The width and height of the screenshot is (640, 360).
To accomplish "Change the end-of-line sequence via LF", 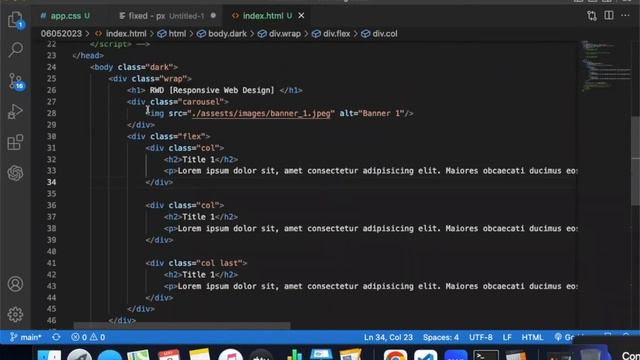I will pos(507,337).
